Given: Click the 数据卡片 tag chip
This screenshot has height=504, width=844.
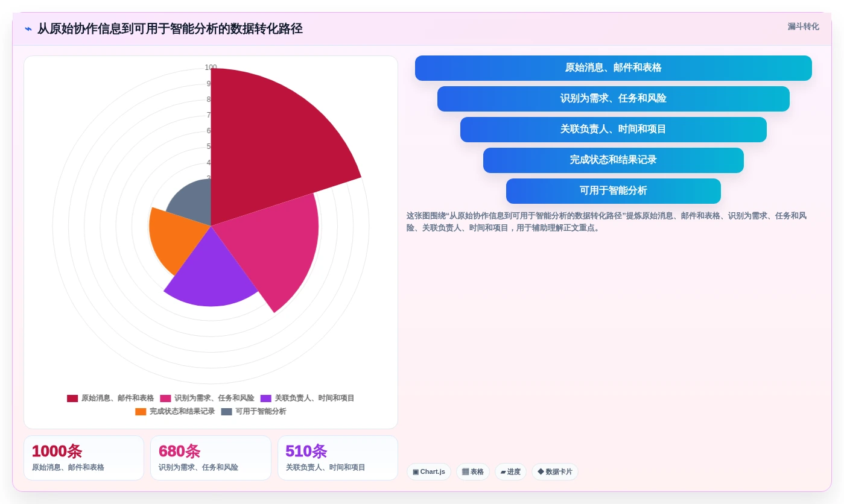Looking at the screenshot, I should 555,472.
